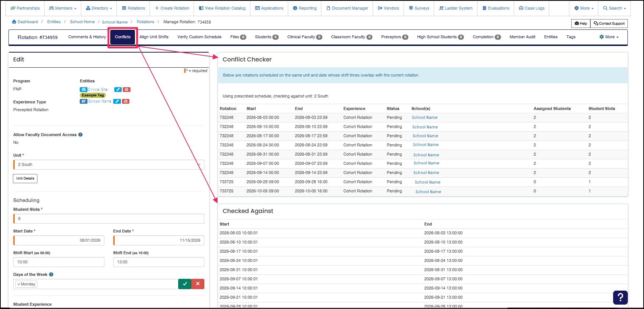Open Vendors page
This screenshot has width=644, height=309.
(x=388, y=8)
